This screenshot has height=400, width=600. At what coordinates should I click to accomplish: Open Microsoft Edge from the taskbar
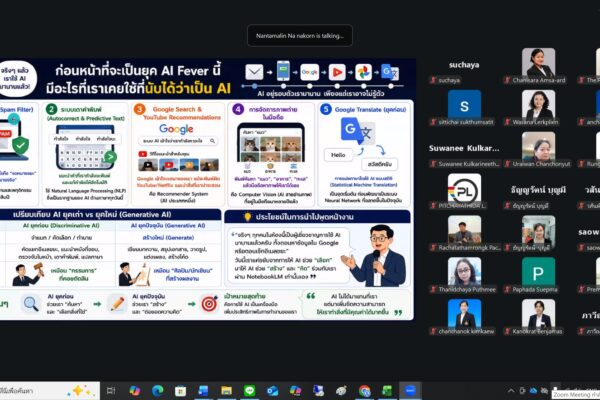point(157,390)
